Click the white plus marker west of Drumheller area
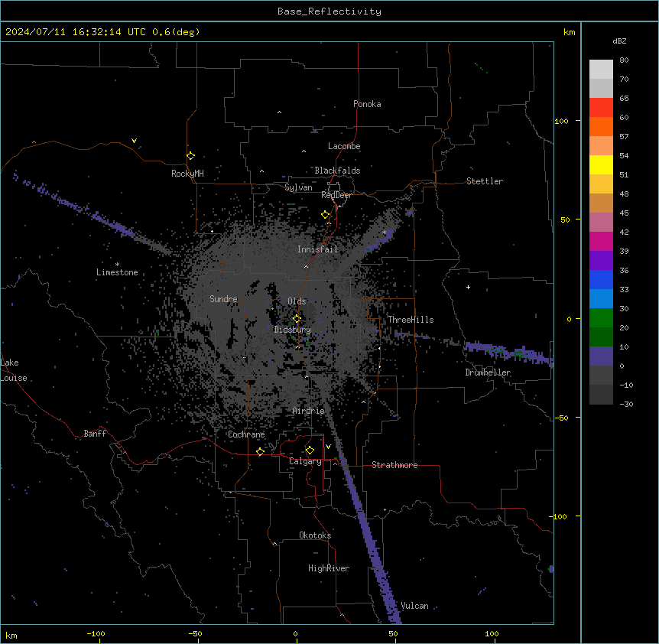 click(x=468, y=287)
